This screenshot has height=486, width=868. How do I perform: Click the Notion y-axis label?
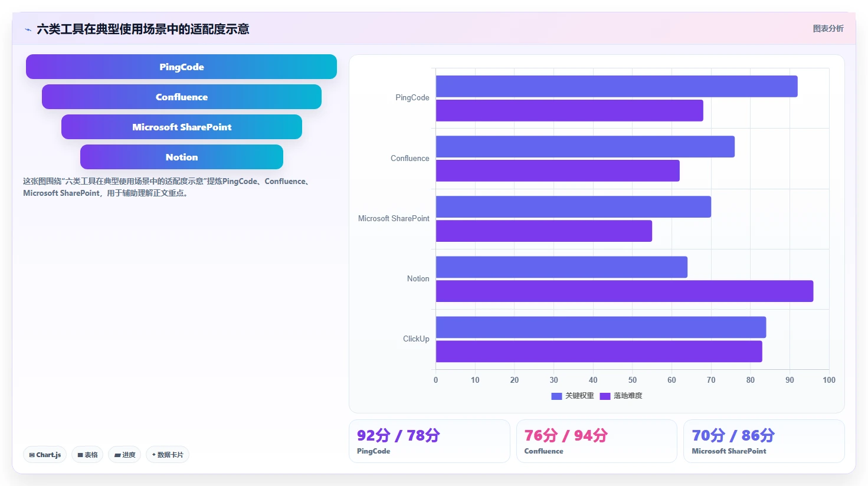point(418,279)
